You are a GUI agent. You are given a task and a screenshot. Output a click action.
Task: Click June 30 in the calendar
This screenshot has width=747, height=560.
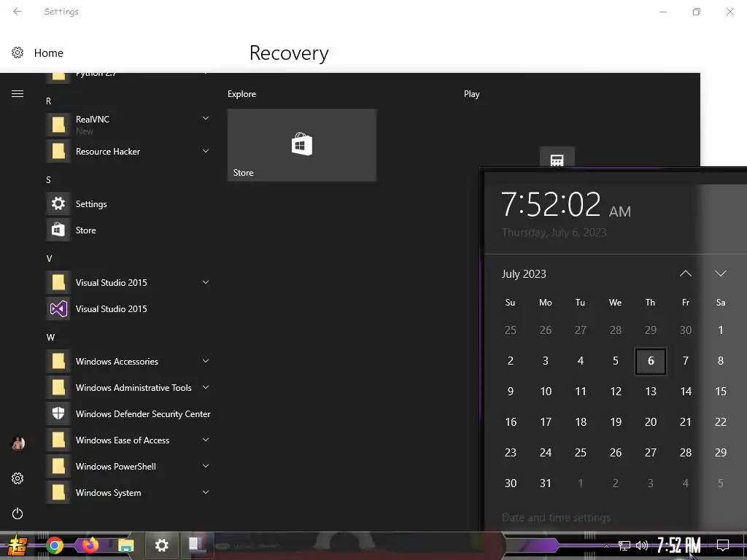click(686, 330)
